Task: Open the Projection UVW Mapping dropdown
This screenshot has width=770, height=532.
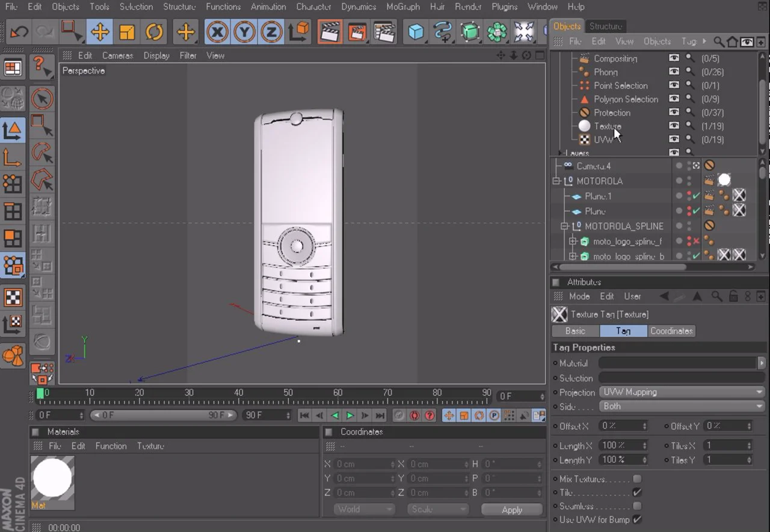Action: (x=682, y=392)
